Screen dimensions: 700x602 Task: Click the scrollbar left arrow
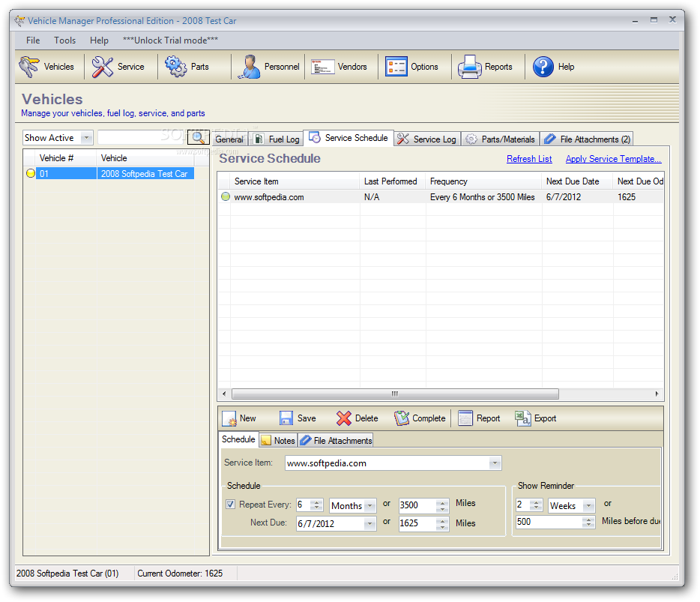(x=224, y=394)
